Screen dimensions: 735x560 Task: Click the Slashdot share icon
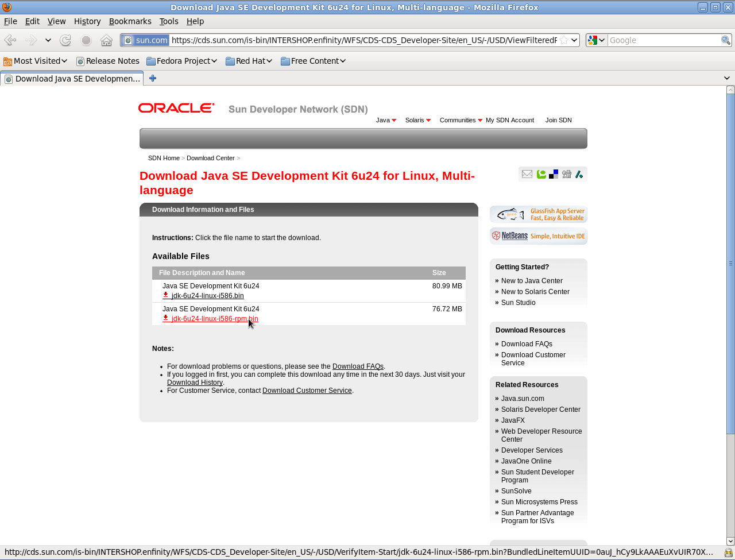pyautogui.click(x=579, y=174)
